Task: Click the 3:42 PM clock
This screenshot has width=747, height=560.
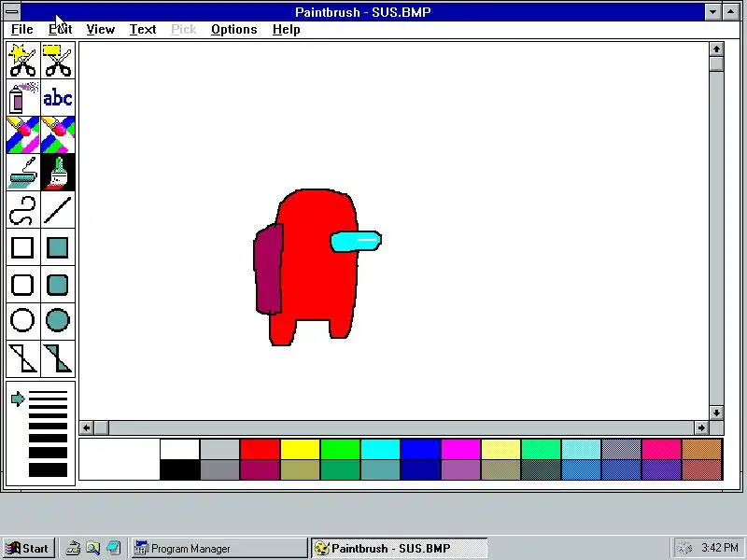Action: pos(719,548)
